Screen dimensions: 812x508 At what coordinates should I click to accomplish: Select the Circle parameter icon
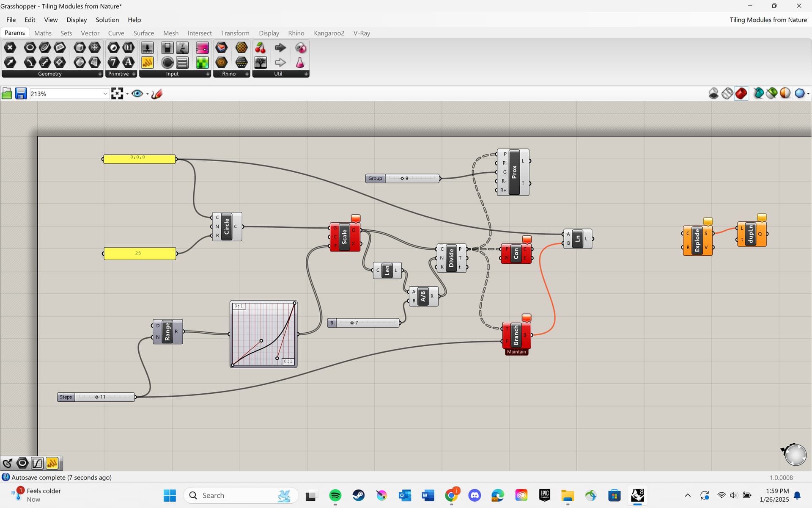coord(30,48)
